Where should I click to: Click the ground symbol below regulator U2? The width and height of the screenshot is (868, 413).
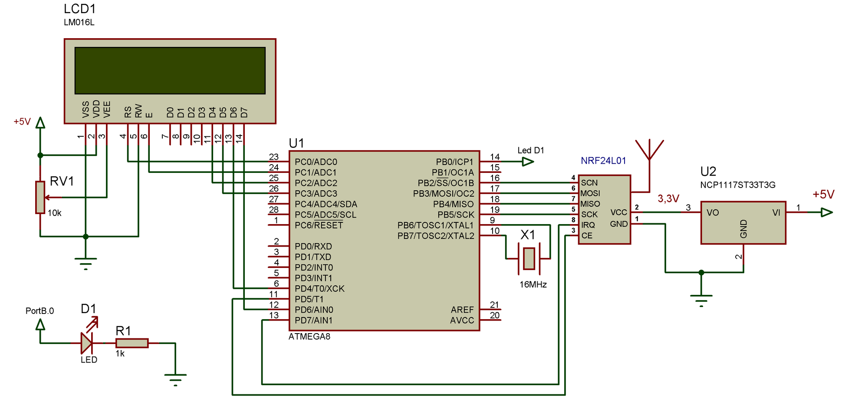(701, 301)
